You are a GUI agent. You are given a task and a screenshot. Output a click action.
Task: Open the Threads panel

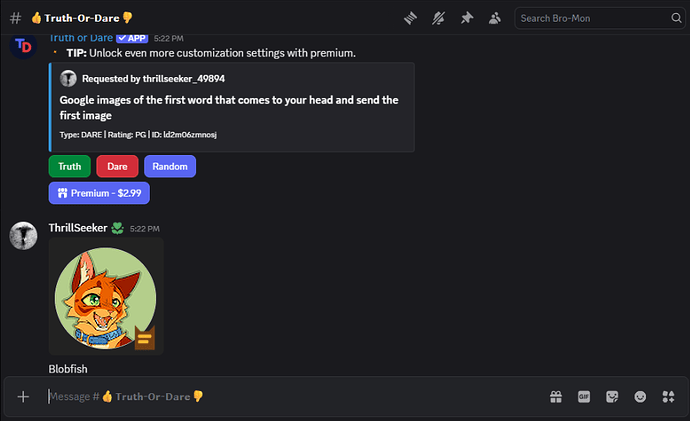click(411, 18)
